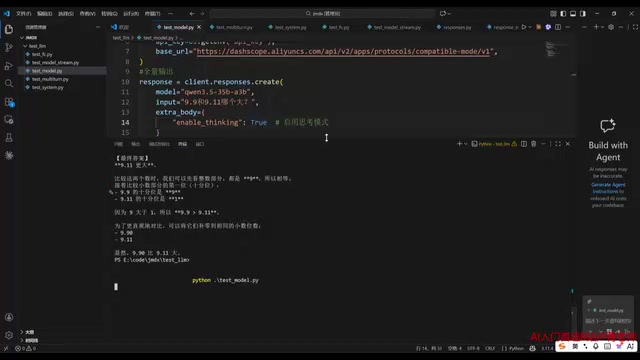640x360 pixels.
Task: Open the Testing flask view
Action: pos(9,138)
